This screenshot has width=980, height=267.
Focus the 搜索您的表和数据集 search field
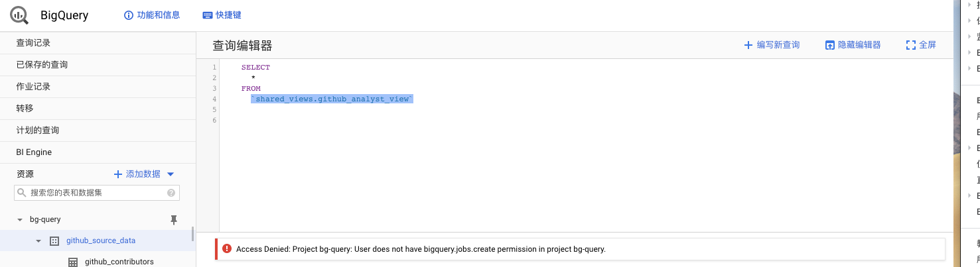(97, 193)
